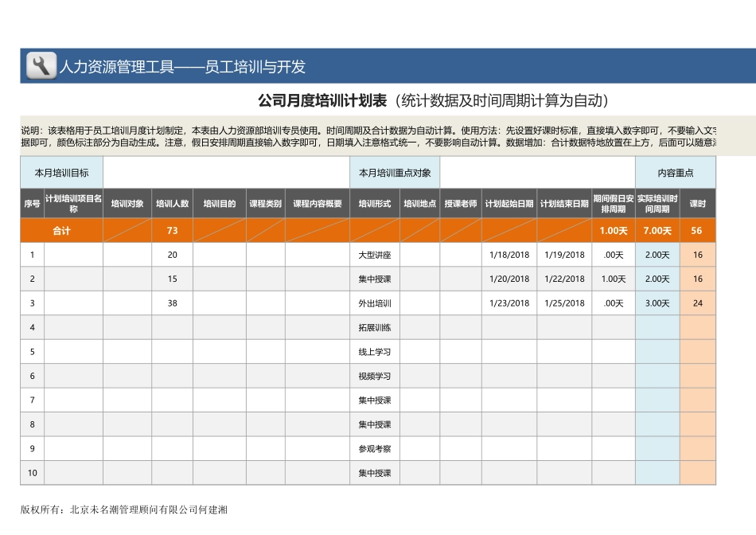Image resolution: width=756 pixels, height=535 pixels.
Task: Click the 序号 column header
Action: tap(33, 204)
